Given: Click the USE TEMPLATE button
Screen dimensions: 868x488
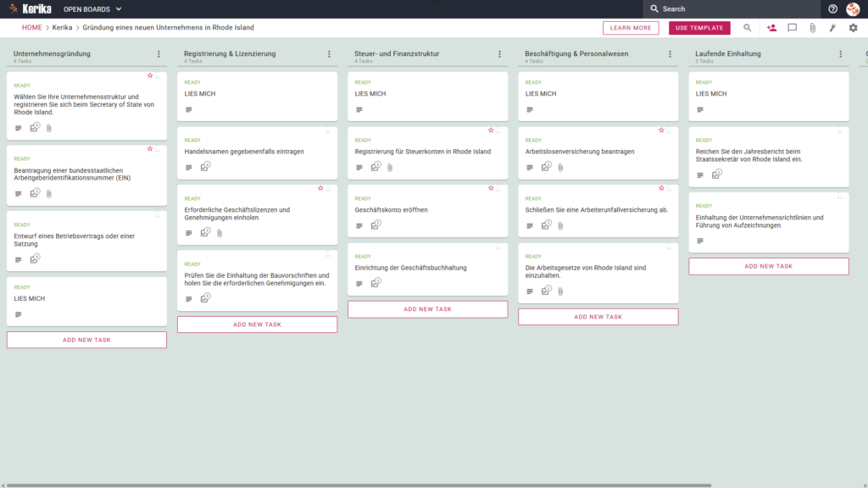Looking at the screenshot, I should pos(699,28).
